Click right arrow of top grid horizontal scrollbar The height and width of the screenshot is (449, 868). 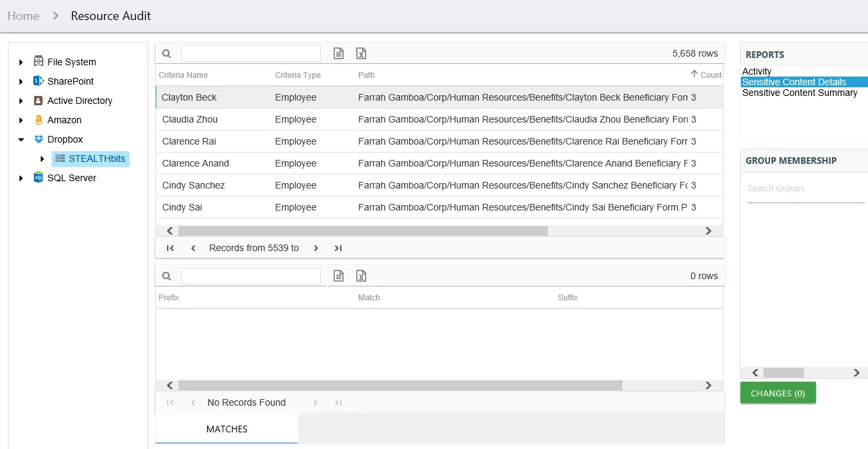point(708,230)
